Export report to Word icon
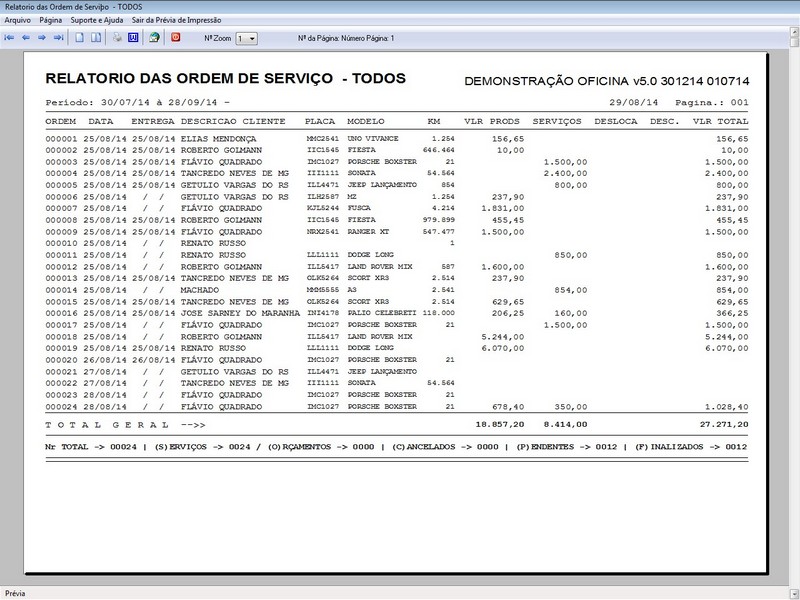This screenshot has width=800, height=600. point(133,38)
